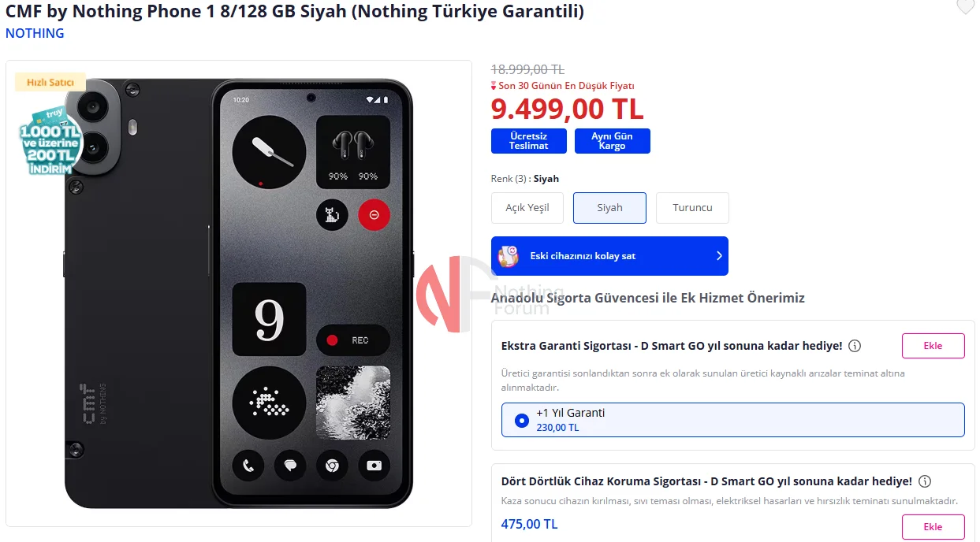
Task: Click the Ücretsiz Teslimat tag
Action: click(528, 141)
